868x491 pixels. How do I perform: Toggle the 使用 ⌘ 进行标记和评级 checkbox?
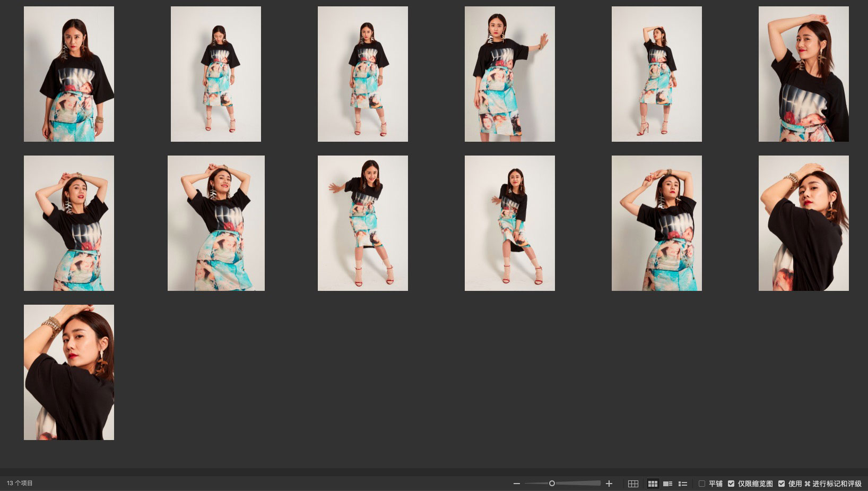pos(782,484)
